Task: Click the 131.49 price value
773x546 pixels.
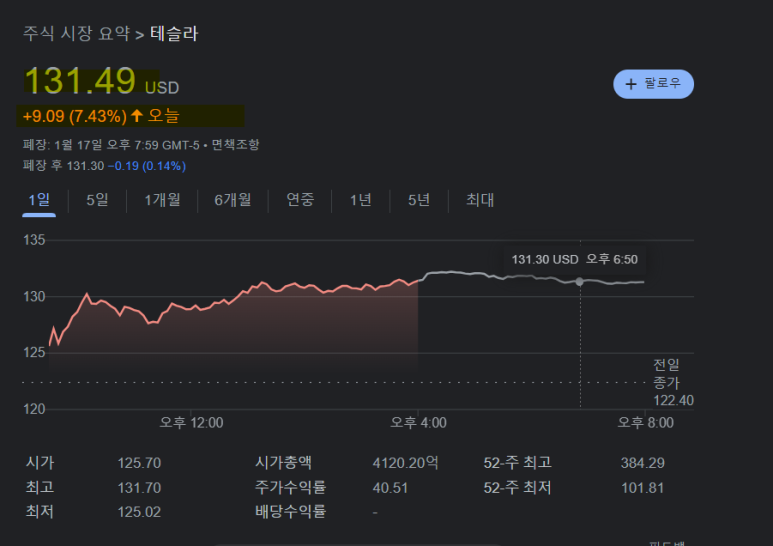Action: click(x=80, y=80)
